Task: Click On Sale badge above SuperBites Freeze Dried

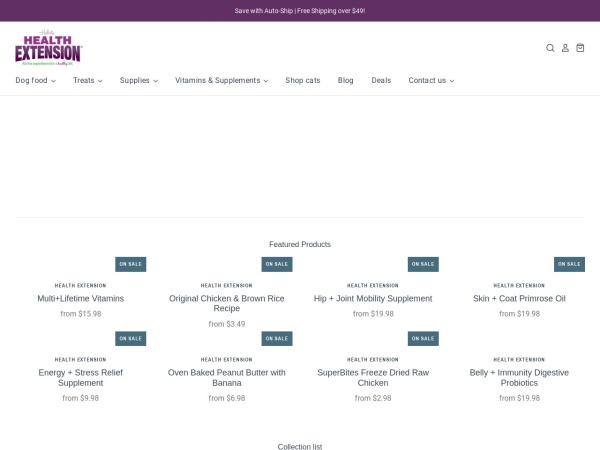Action: point(423,338)
